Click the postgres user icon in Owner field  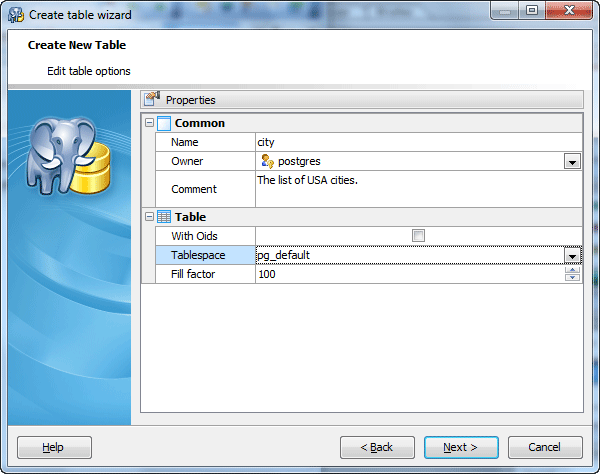click(267, 161)
